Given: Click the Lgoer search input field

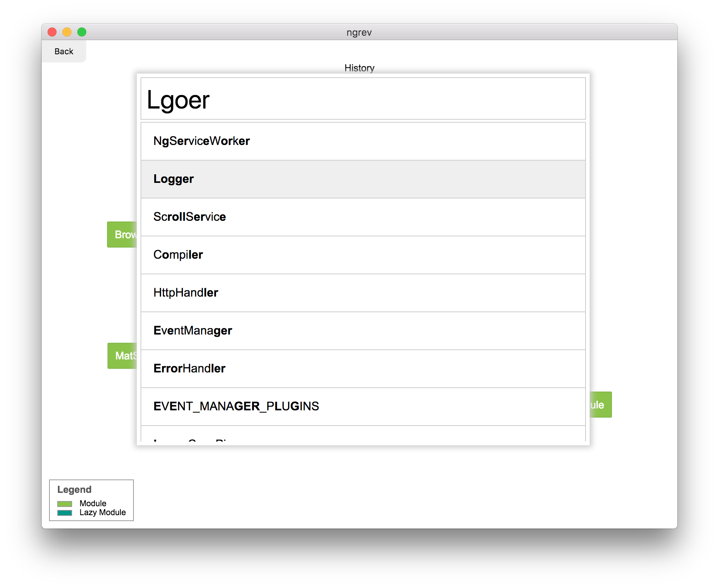Looking at the screenshot, I should 363,99.
